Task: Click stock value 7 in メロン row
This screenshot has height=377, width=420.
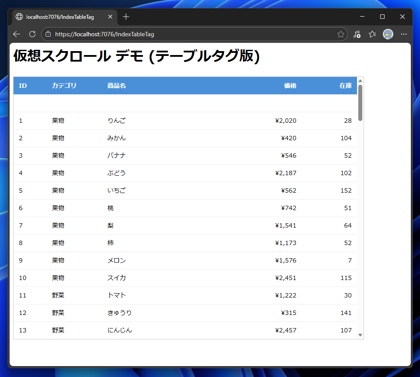Action: (350, 260)
